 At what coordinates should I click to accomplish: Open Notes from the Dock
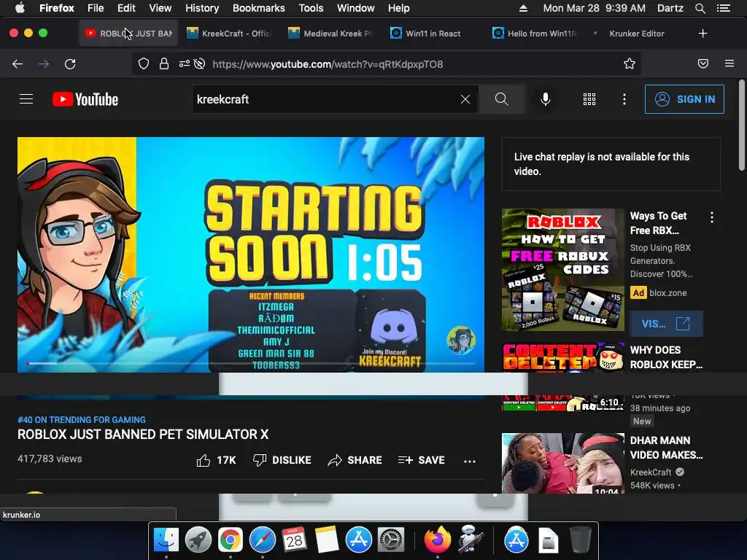tap(326, 540)
